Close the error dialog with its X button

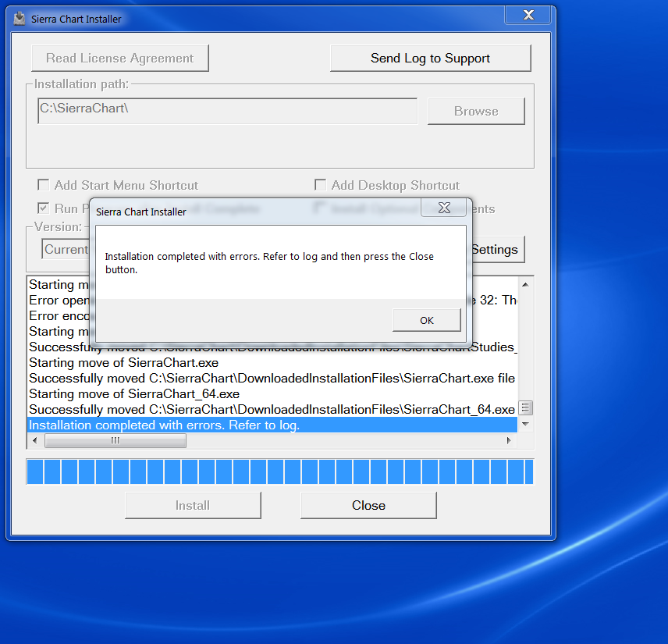[x=445, y=208]
